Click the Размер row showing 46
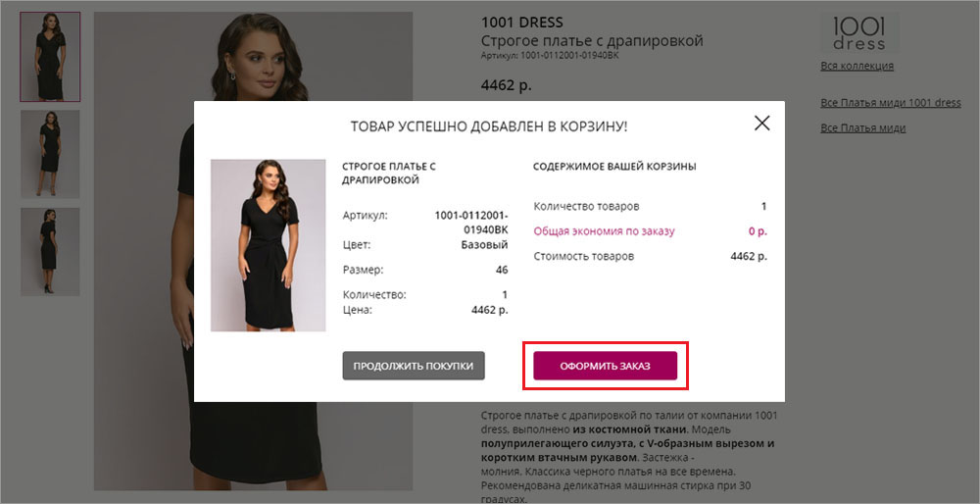This screenshot has width=980, height=504. coord(425,270)
